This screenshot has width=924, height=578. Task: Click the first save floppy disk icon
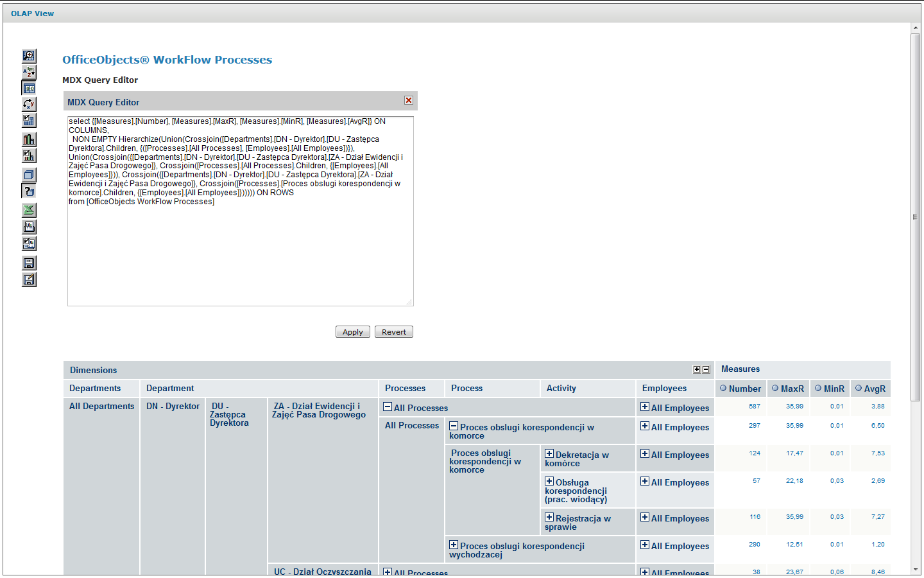(29, 263)
